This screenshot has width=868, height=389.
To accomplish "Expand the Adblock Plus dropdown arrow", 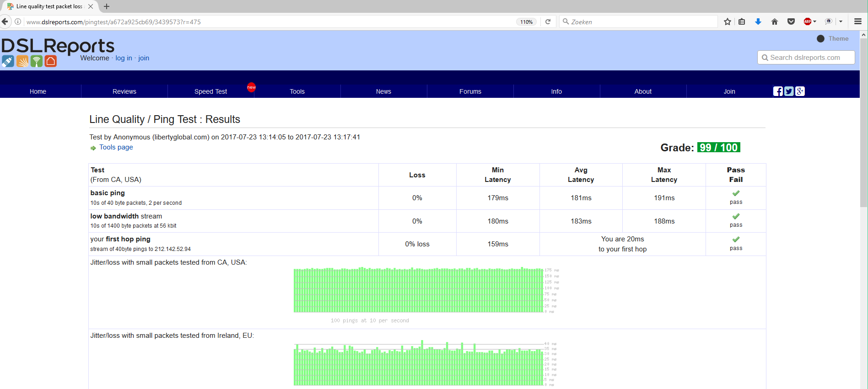I will pos(815,21).
